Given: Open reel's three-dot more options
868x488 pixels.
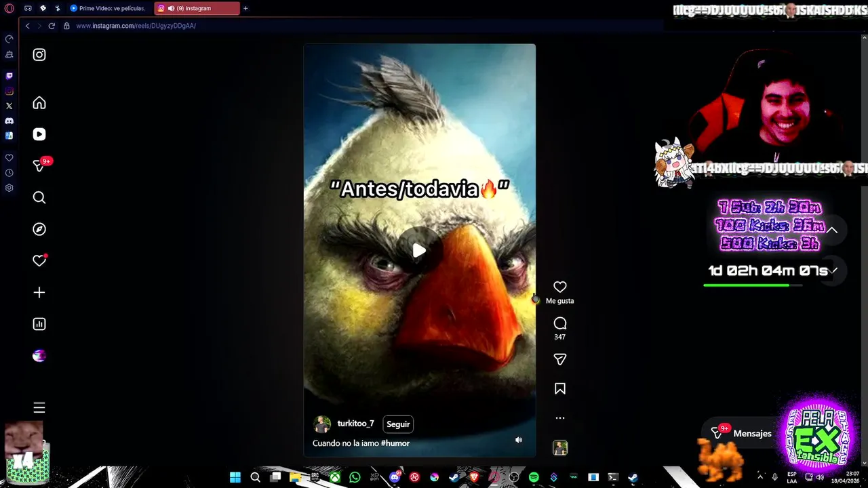Looking at the screenshot, I should click(x=560, y=418).
